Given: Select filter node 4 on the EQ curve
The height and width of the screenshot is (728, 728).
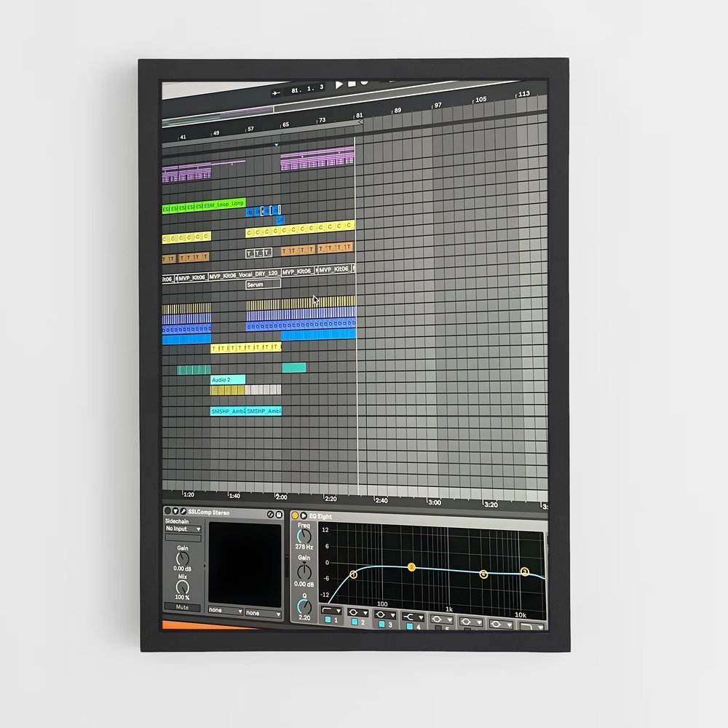Looking at the screenshot, I should pos(484,574).
